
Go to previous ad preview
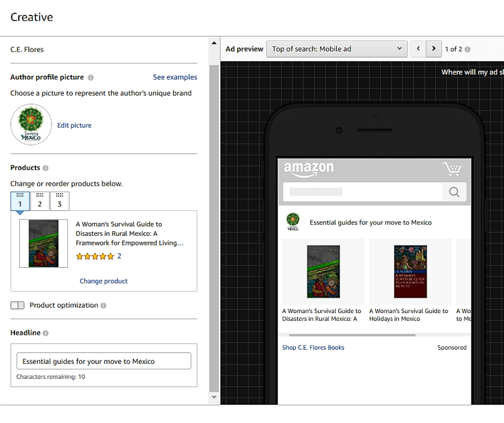[419, 49]
